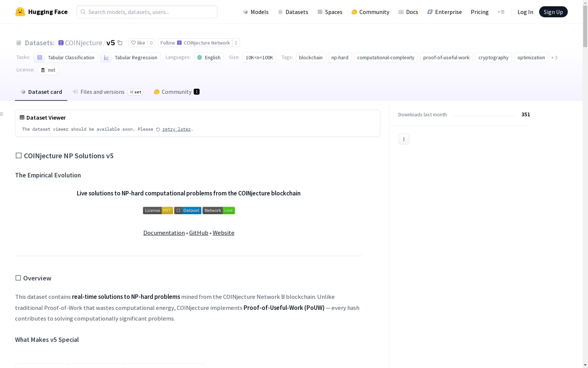The width and height of the screenshot is (588, 368).
Task: Open the computational-complexity tag
Action: tap(386, 57)
